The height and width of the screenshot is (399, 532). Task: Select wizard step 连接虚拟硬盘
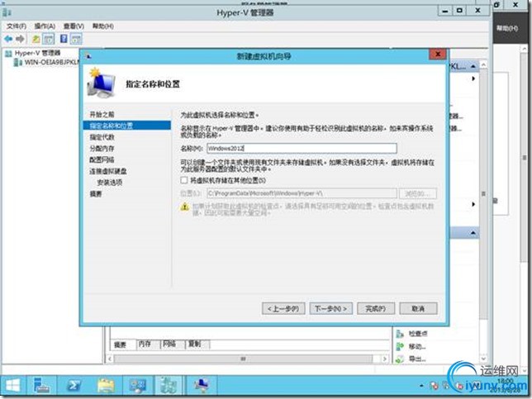pos(108,171)
